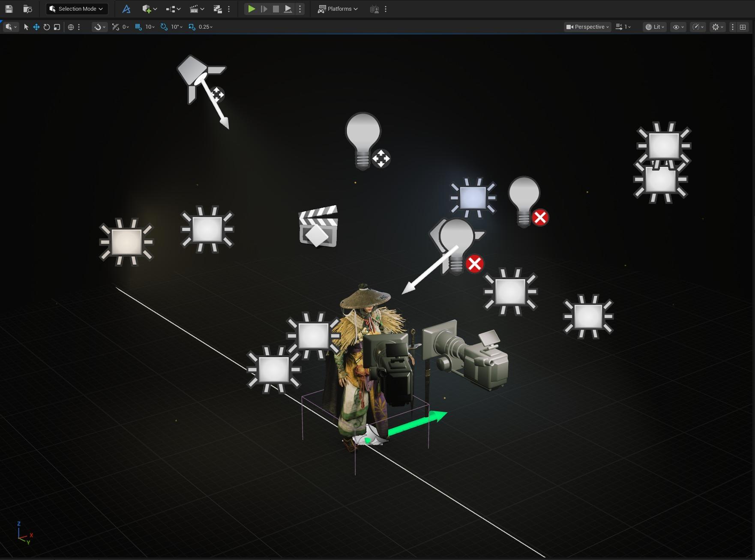Screen dimensions: 755x560
Task: Save the current level
Action: pyautogui.click(x=9, y=9)
